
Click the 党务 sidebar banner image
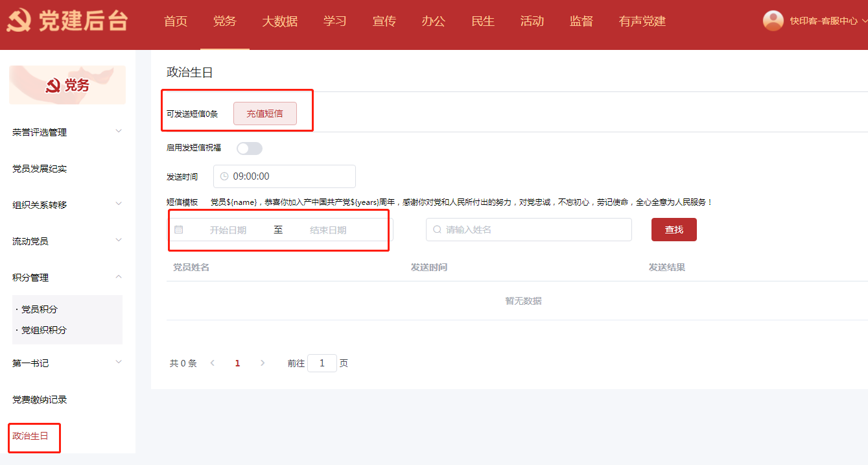(x=67, y=85)
